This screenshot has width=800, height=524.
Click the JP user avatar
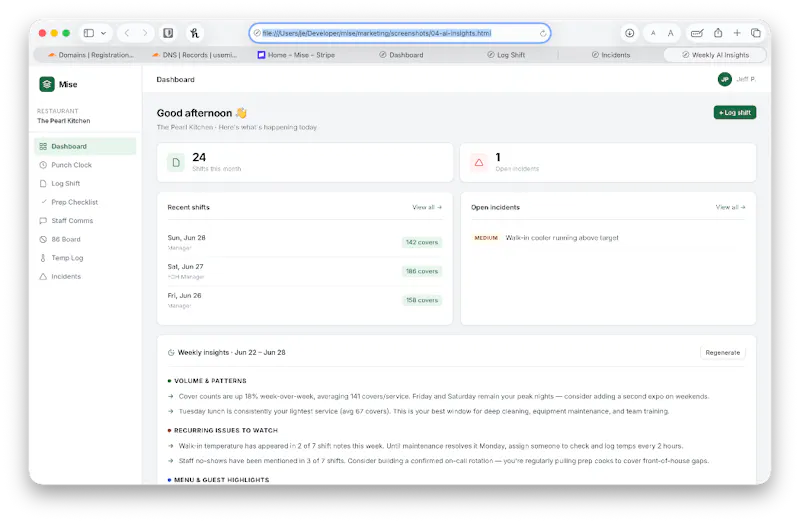724,79
